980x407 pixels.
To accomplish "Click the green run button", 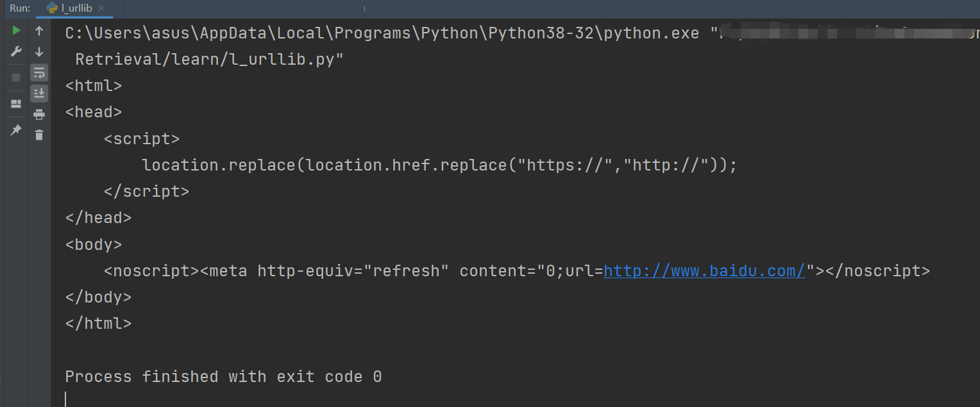I will [x=15, y=29].
